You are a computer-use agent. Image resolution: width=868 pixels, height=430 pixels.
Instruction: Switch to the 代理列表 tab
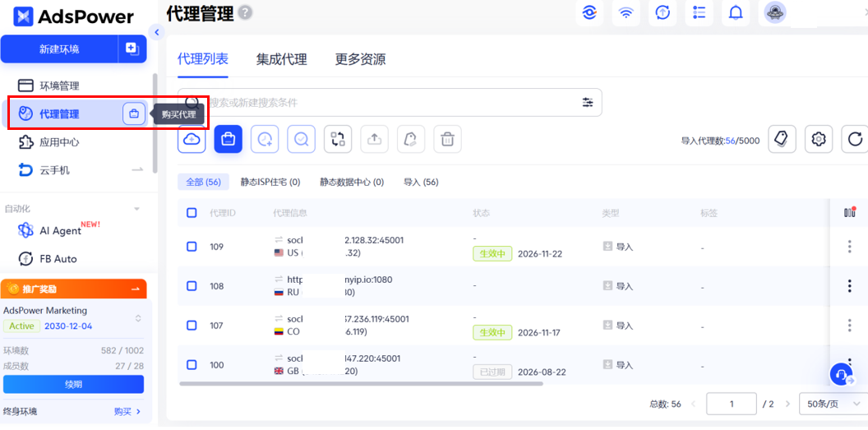(x=203, y=59)
